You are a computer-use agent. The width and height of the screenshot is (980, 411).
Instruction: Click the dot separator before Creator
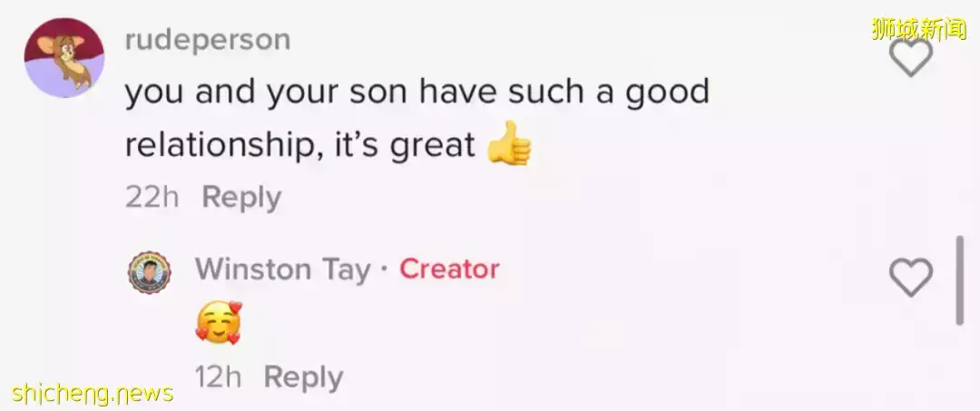click(385, 269)
